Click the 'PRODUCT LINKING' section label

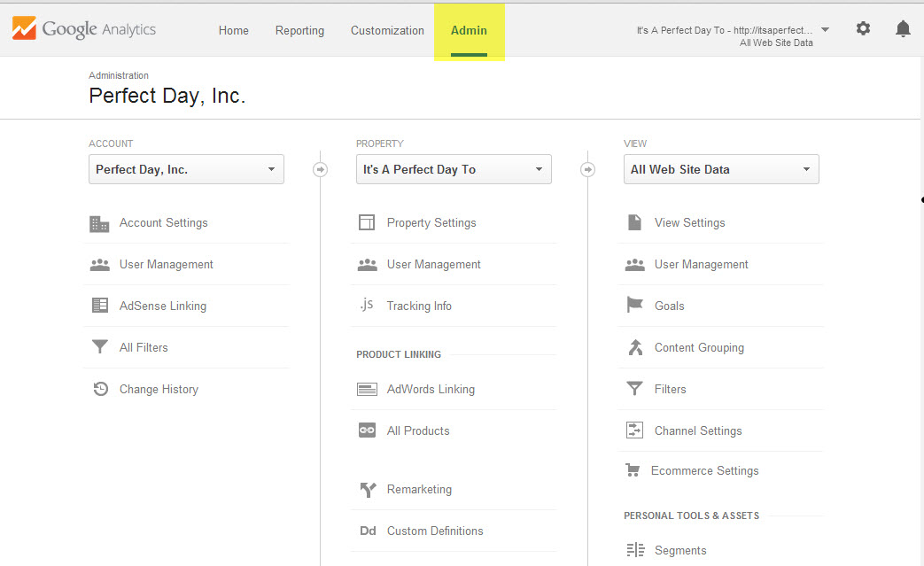[399, 354]
